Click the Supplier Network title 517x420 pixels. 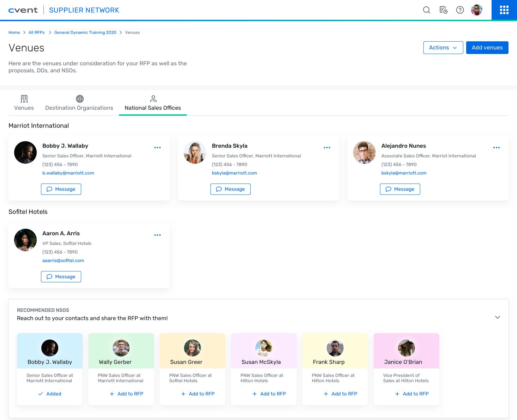[84, 10]
